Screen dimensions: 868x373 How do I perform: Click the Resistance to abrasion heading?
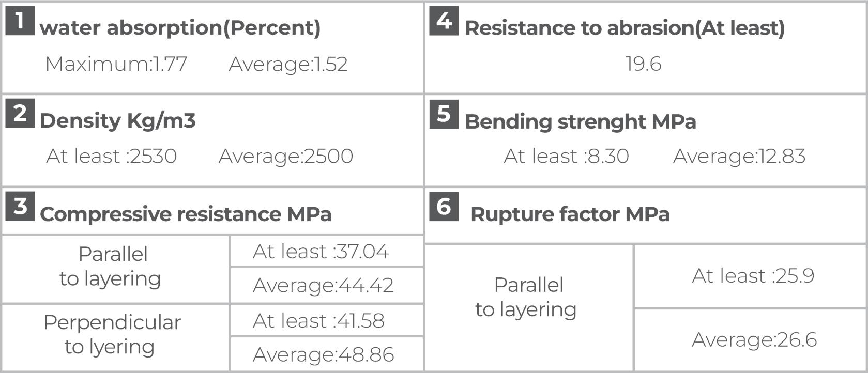pos(625,28)
